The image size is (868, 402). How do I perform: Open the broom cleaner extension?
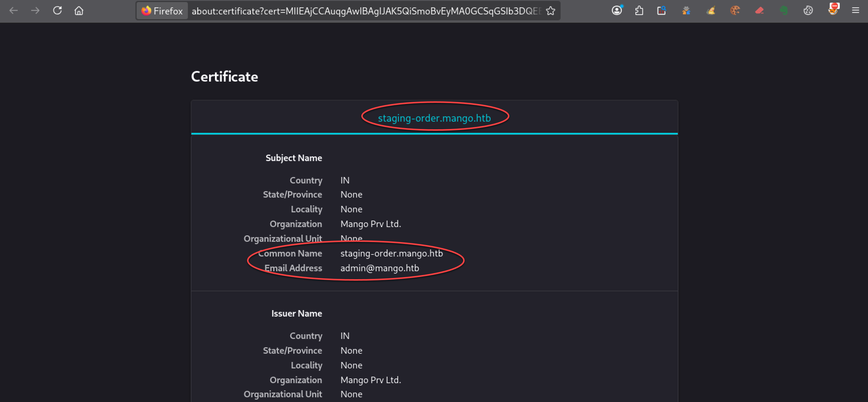(x=711, y=11)
